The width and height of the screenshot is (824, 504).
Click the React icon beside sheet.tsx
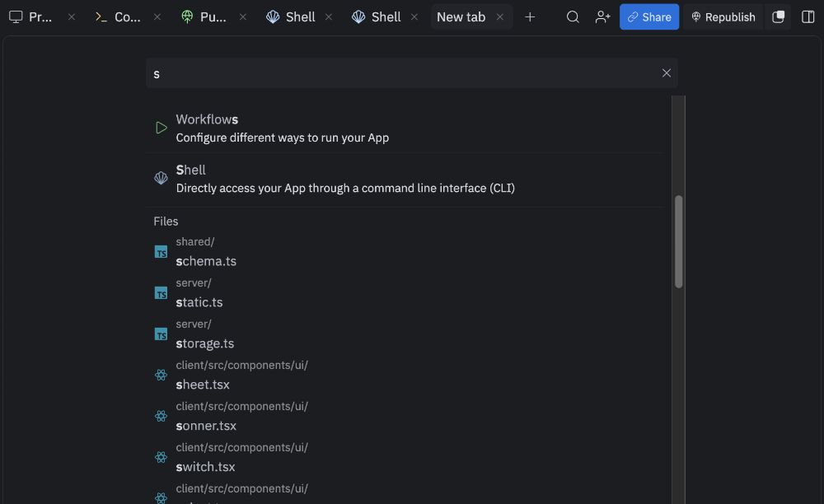[x=162, y=375]
